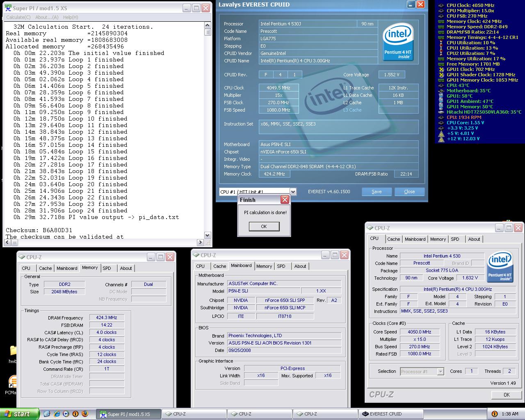Click the taskbar clock showing 1:38 AM
This screenshot has height=420, width=525.
pyautogui.click(x=510, y=414)
